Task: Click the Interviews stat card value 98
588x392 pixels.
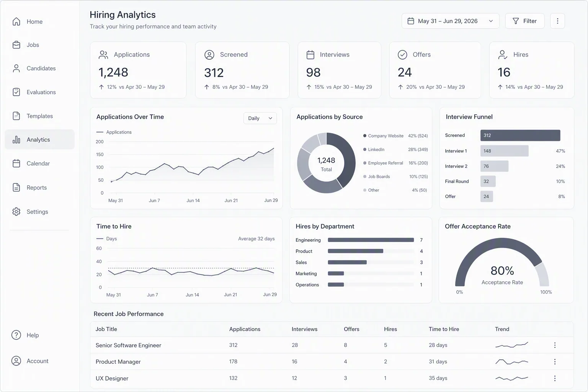Action: tap(313, 72)
